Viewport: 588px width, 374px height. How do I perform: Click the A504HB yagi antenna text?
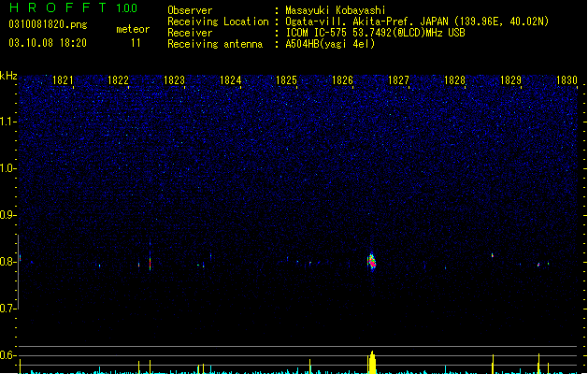[330, 44]
